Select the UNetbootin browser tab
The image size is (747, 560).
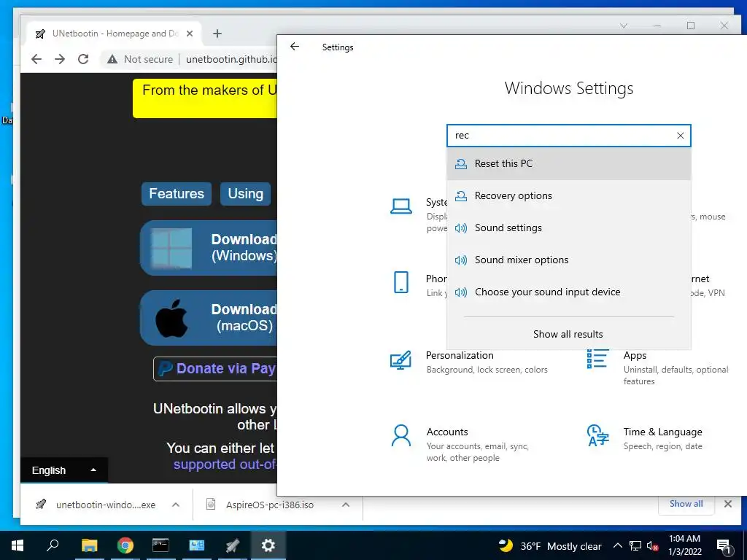[x=115, y=34]
